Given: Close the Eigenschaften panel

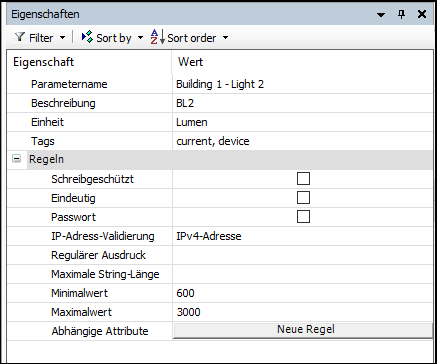Looking at the screenshot, I should click(x=422, y=14).
